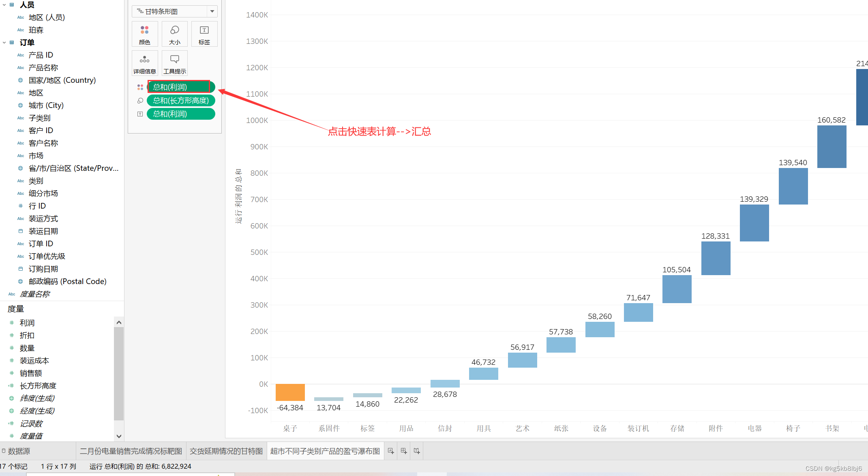Select the 地区 (人员) field
Image resolution: width=868 pixels, height=476 pixels.
coord(47,17)
